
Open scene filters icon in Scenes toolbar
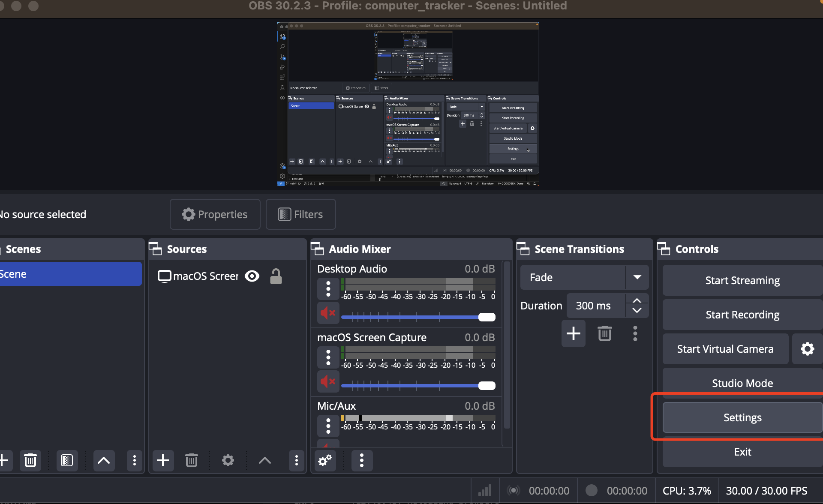(x=67, y=461)
